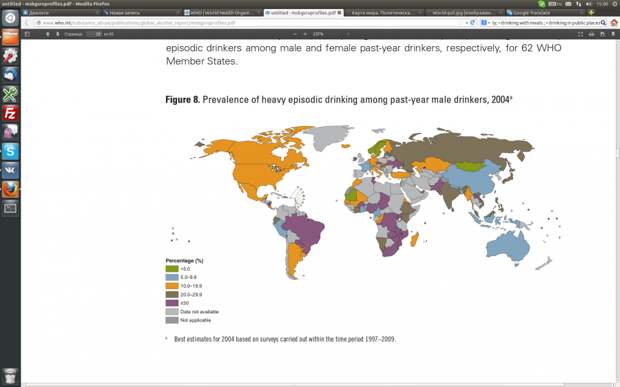
Task: Open the Trash at the dock bottom
Action: (10, 376)
